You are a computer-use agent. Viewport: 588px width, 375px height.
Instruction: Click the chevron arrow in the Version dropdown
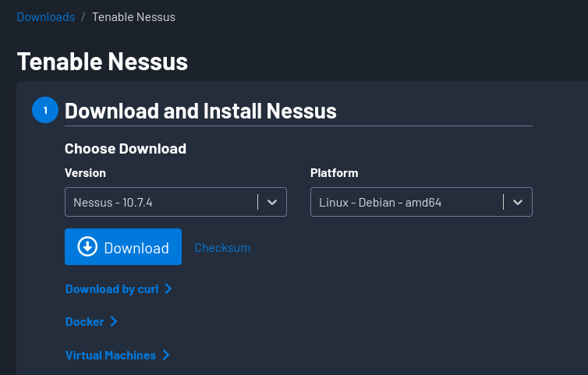[x=272, y=202]
